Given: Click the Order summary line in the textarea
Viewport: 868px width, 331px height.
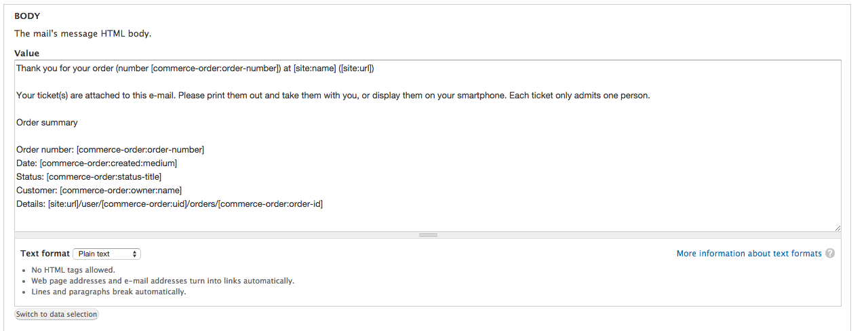Looking at the screenshot, I should (x=47, y=123).
